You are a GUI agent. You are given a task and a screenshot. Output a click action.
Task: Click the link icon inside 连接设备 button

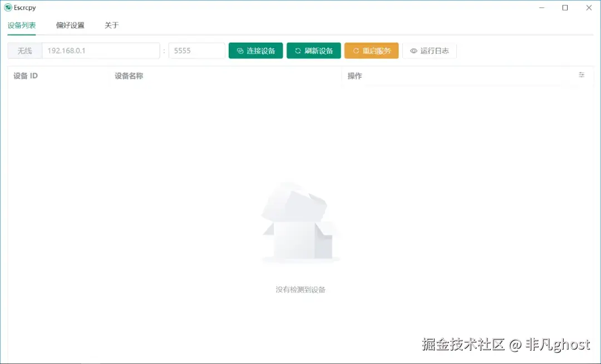tap(239, 51)
